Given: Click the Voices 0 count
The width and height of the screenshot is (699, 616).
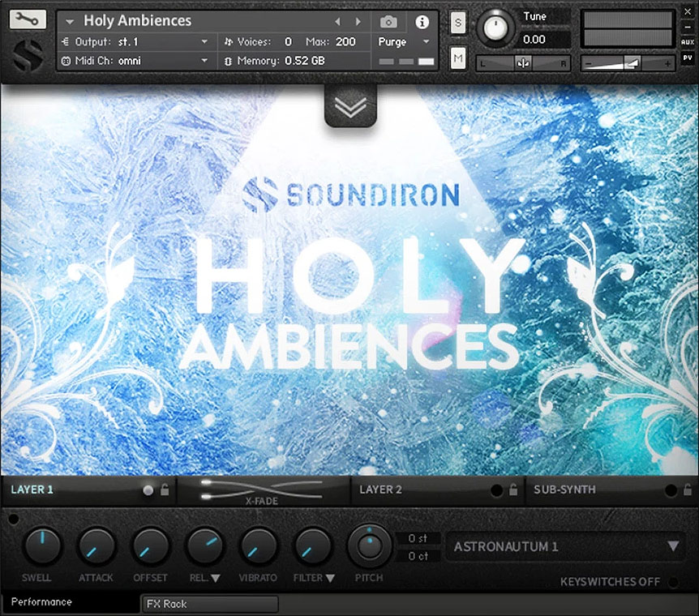Looking at the screenshot, I should [x=289, y=42].
